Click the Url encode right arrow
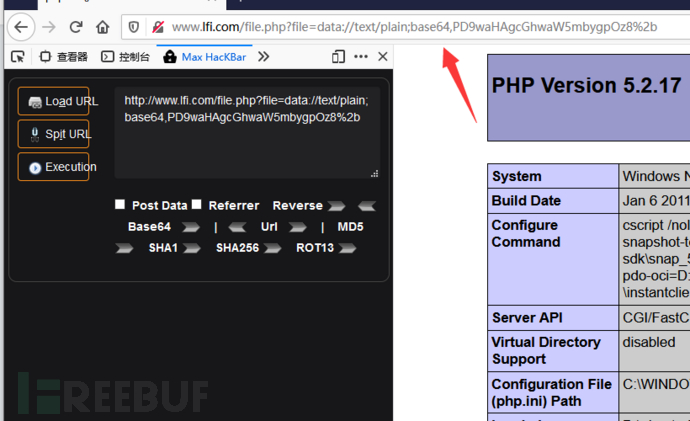This screenshot has height=421, width=690. [297, 227]
